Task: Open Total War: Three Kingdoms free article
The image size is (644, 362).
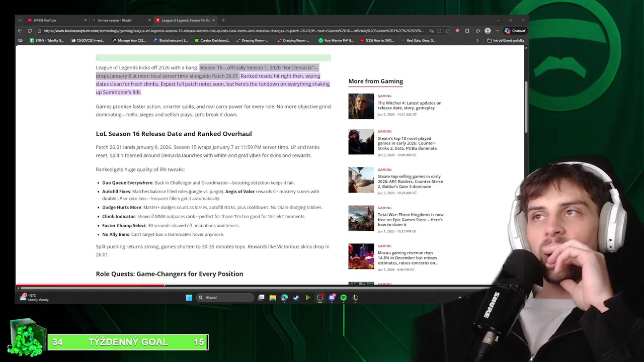Action: (411, 220)
